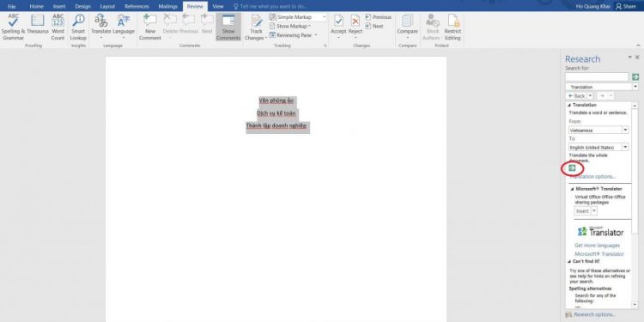Image resolution: width=644 pixels, height=322 pixels.
Task: Open Research options link
Action: click(594, 314)
